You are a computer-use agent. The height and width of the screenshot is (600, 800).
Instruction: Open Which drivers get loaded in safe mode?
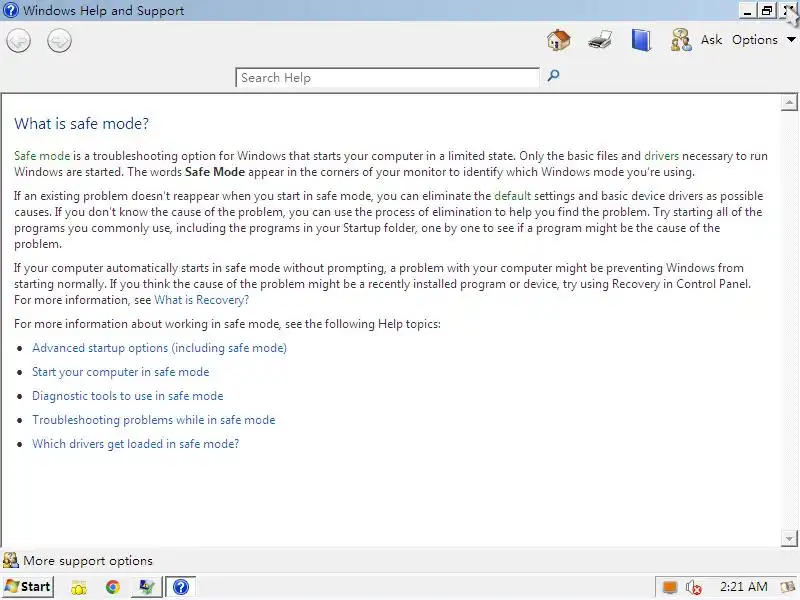(135, 444)
